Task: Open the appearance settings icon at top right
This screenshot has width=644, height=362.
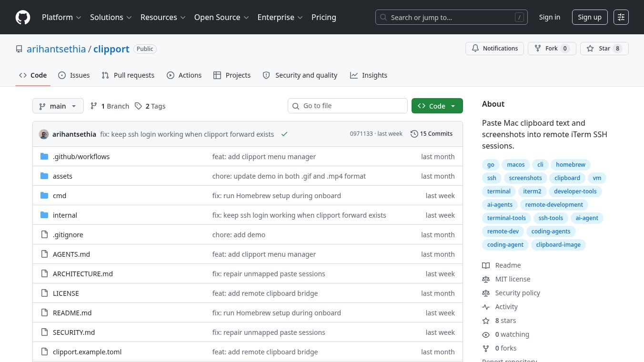Action: (x=621, y=17)
